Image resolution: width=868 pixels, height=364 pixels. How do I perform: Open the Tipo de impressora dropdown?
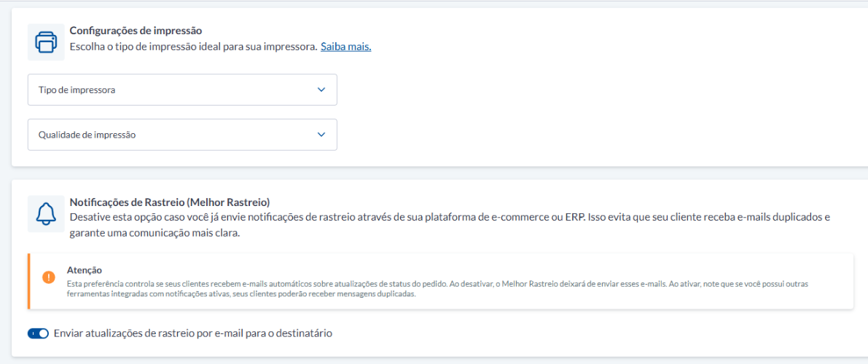pyautogui.click(x=182, y=90)
